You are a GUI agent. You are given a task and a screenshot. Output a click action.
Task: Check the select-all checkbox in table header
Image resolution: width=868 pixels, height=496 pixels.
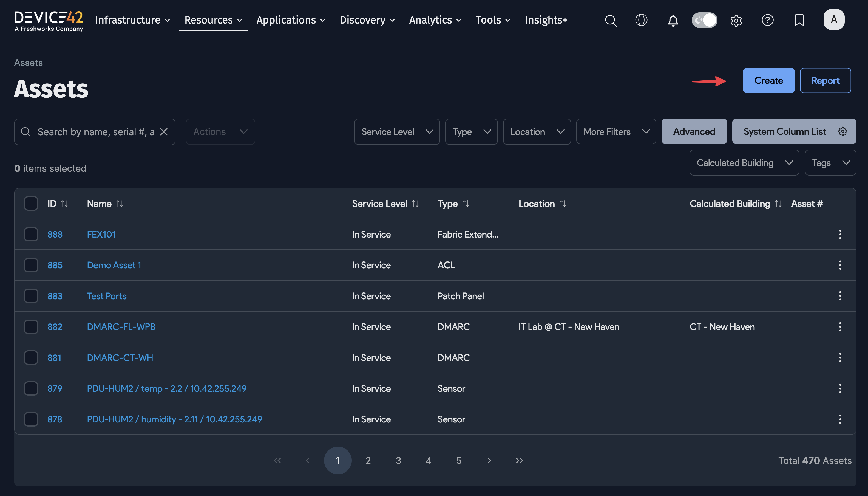[31, 203]
